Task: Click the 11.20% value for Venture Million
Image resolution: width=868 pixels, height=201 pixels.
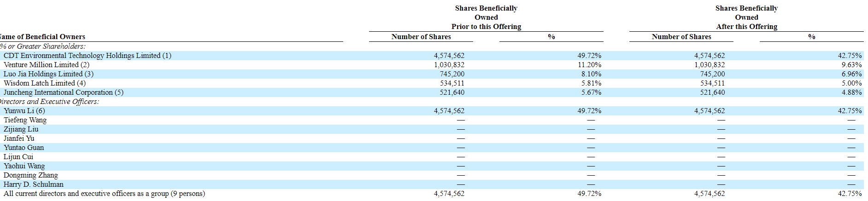Action: point(590,65)
